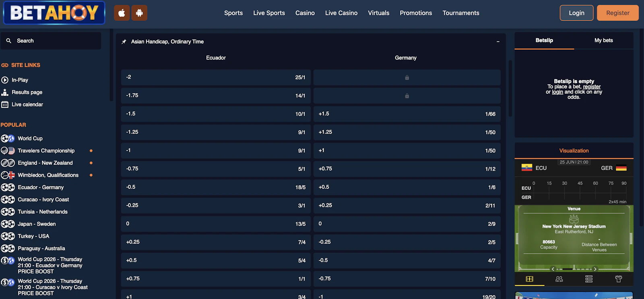Go to previous venue slide arrow

click(553, 269)
